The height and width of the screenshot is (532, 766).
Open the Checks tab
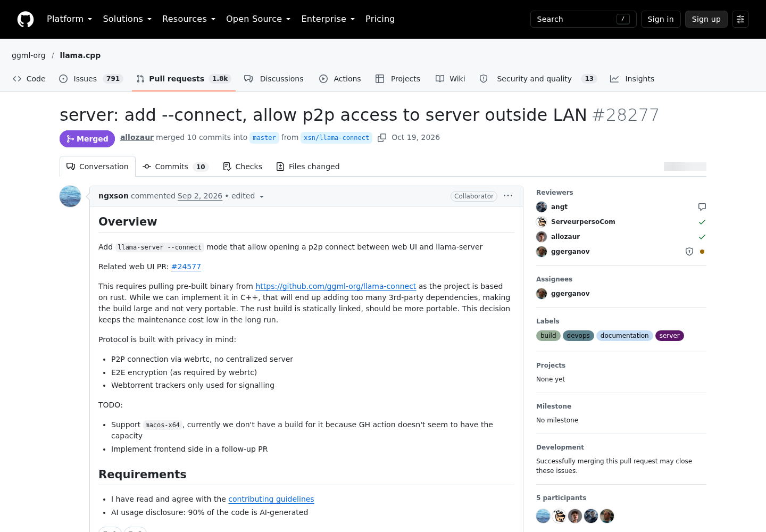pyautogui.click(x=243, y=167)
